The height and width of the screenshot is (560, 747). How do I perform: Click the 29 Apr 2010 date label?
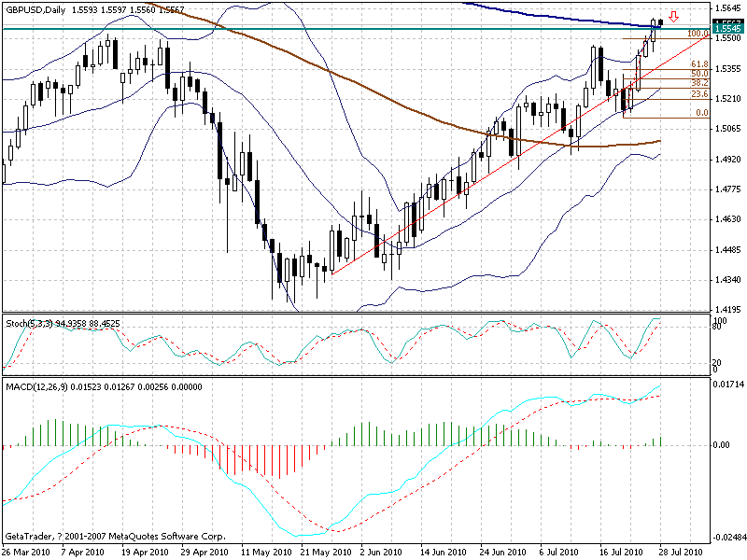point(204,553)
